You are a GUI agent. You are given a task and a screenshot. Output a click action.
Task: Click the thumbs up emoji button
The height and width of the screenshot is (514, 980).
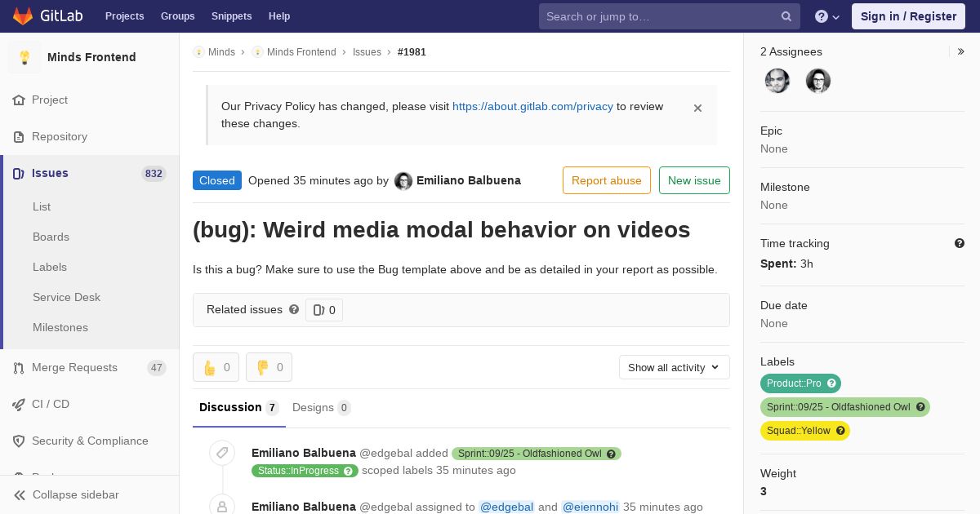click(216, 367)
